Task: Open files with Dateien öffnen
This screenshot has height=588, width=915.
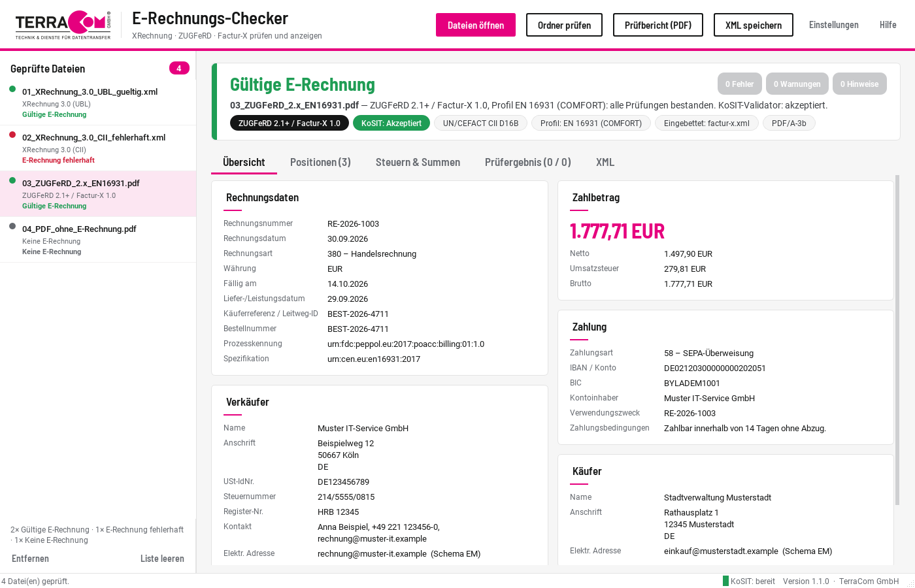Action: (476, 25)
